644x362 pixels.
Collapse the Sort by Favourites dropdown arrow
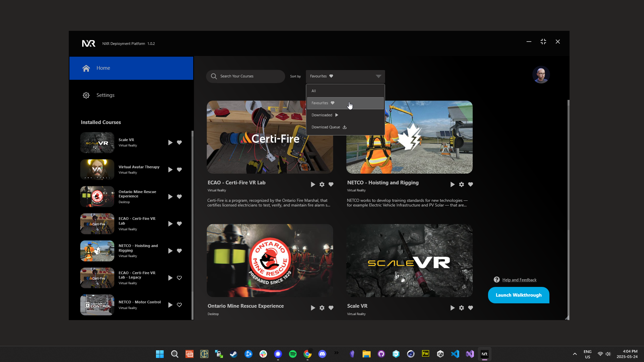[378, 76]
